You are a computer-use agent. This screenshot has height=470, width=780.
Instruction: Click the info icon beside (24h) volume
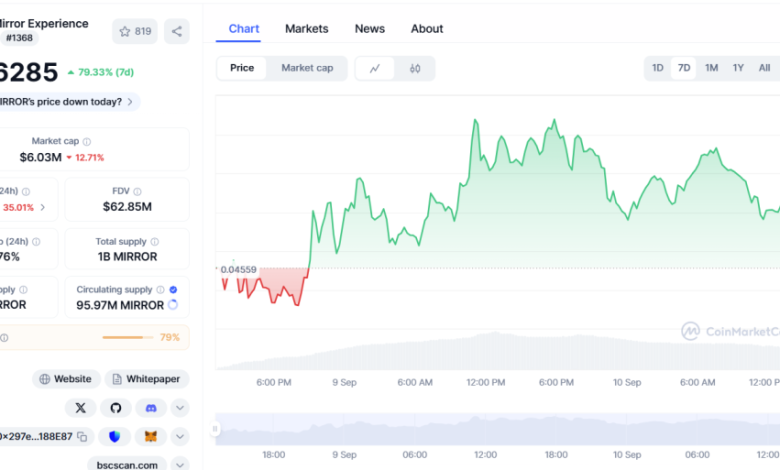(x=26, y=191)
